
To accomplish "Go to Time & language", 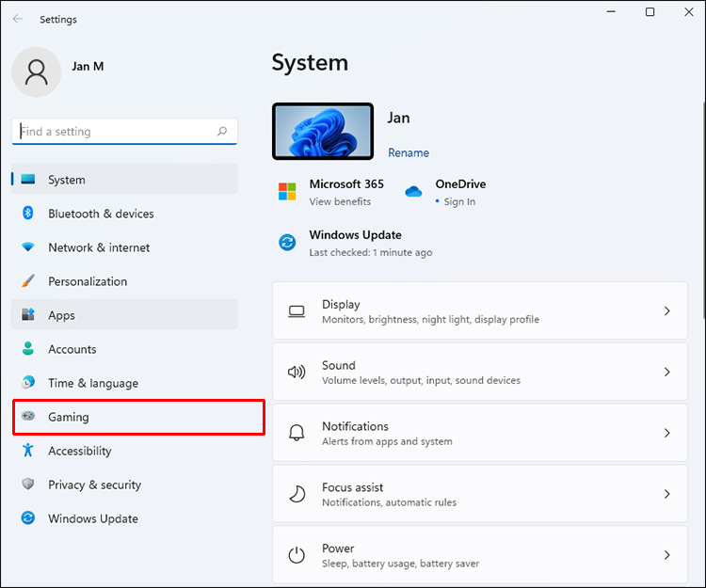I will (x=124, y=383).
